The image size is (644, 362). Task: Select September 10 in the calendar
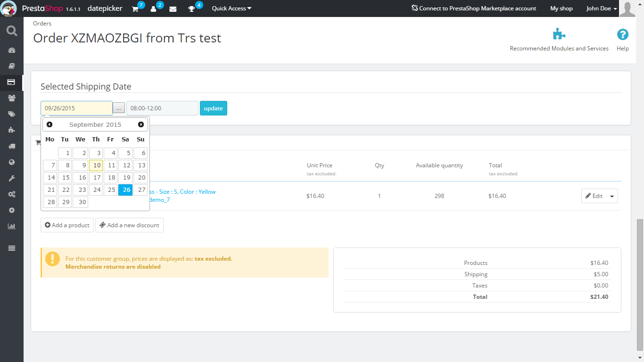point(96,165)
